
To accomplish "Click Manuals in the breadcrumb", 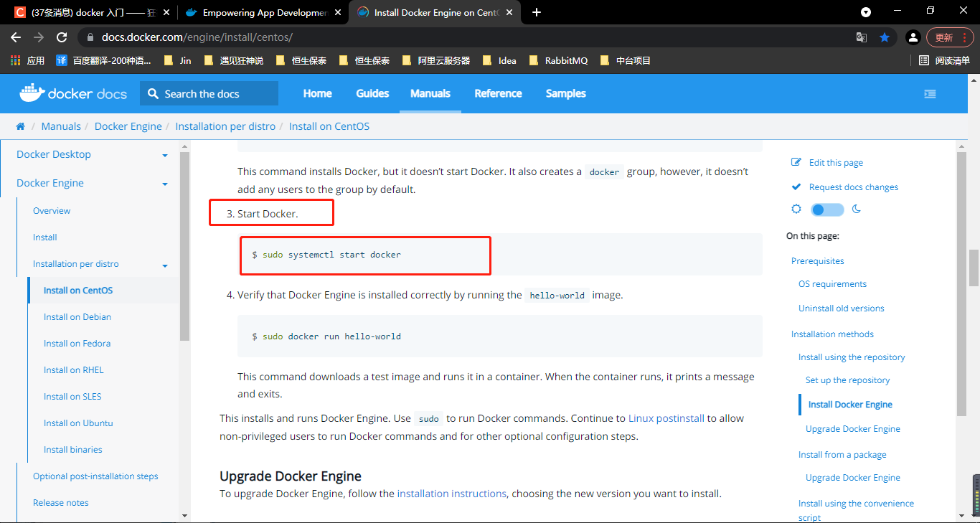I will coord(61,126).
